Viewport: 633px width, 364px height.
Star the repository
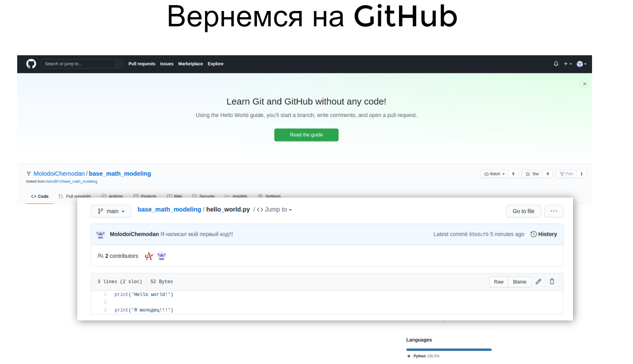point(532,174)
